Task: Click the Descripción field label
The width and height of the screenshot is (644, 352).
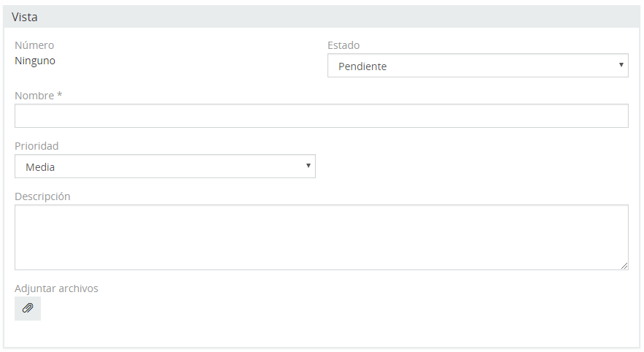Action: [x=42, y=196]
